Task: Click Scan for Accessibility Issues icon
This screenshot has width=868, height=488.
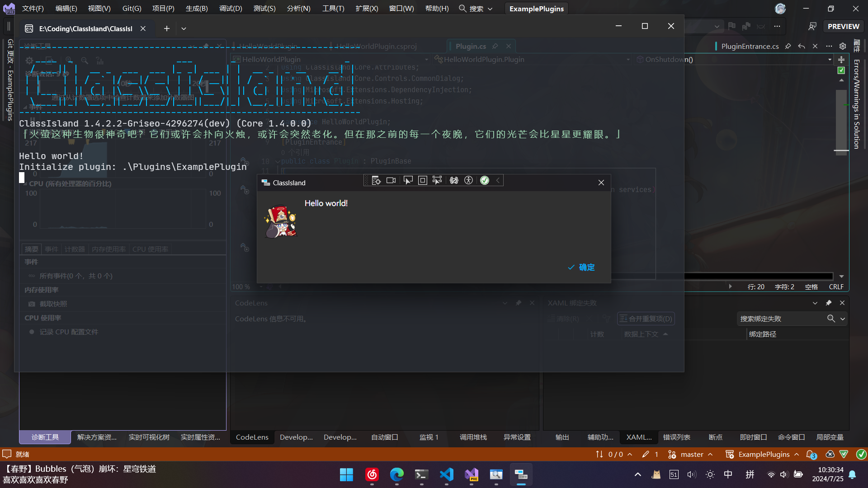Action: (x=469, y=180)
